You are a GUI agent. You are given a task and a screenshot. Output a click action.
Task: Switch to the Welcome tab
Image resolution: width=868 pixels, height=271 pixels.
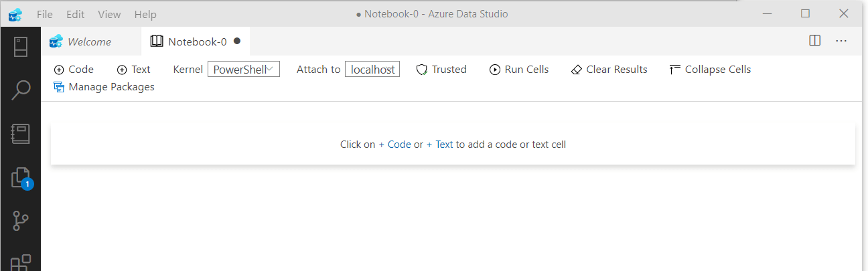90,41
